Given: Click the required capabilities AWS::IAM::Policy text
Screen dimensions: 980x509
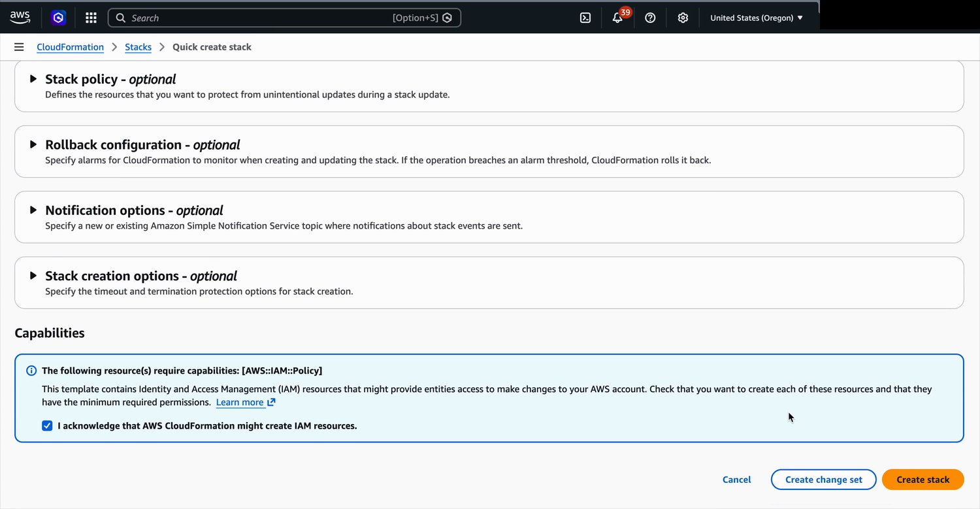Looking at the screenshot, I should (x=182, y=370).
